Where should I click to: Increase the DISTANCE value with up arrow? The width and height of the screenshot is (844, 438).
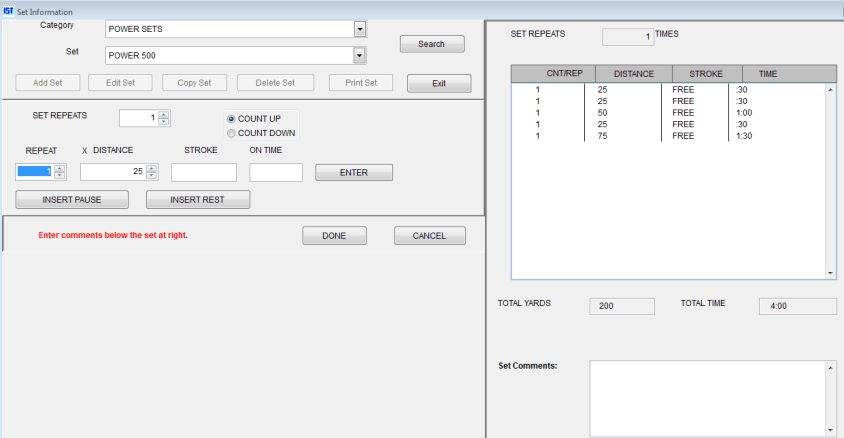click(x=152, y=168)
